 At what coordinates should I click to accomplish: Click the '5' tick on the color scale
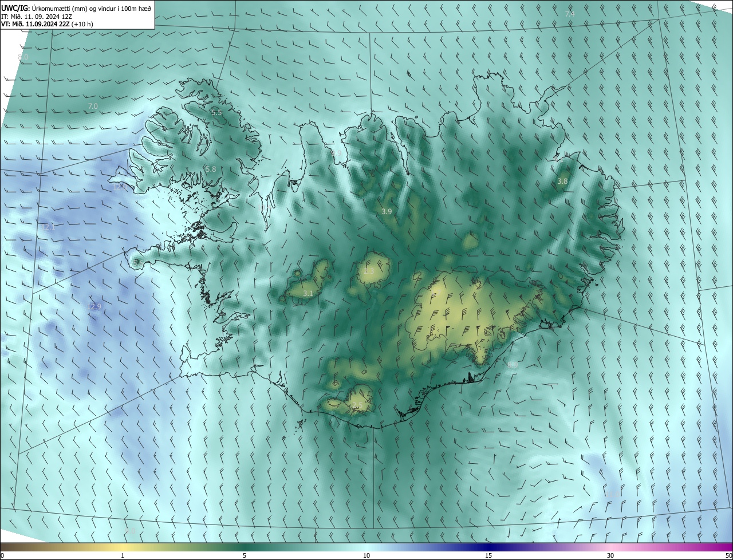245,555
